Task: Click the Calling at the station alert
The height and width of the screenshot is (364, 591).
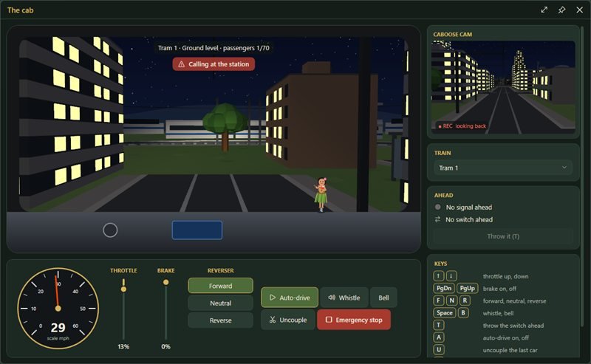Action: click(213, 64)
